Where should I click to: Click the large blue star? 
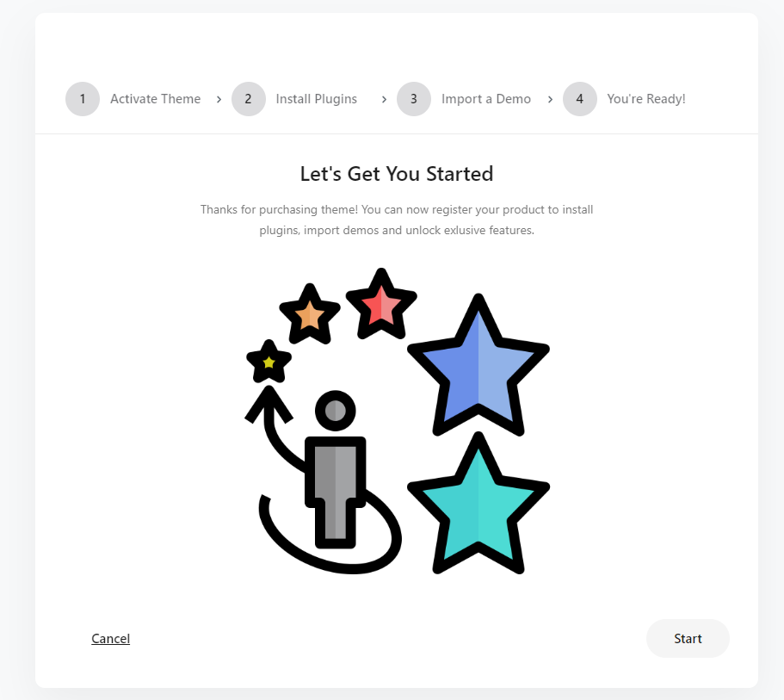pos(478,369)
